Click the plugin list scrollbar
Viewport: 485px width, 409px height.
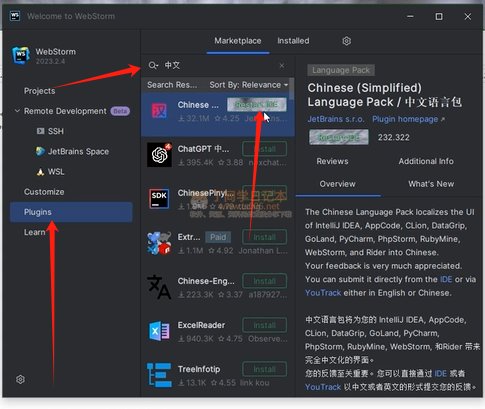[x=292, y=88]
